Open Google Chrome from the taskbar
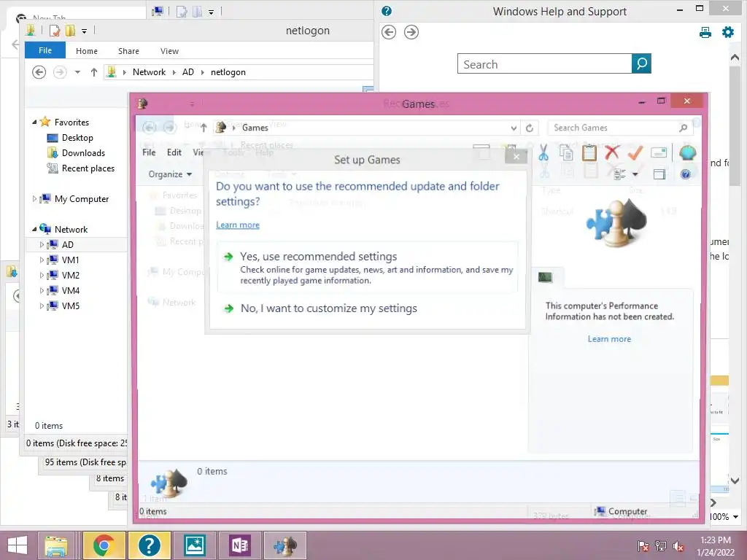 (x=104, y=545)
